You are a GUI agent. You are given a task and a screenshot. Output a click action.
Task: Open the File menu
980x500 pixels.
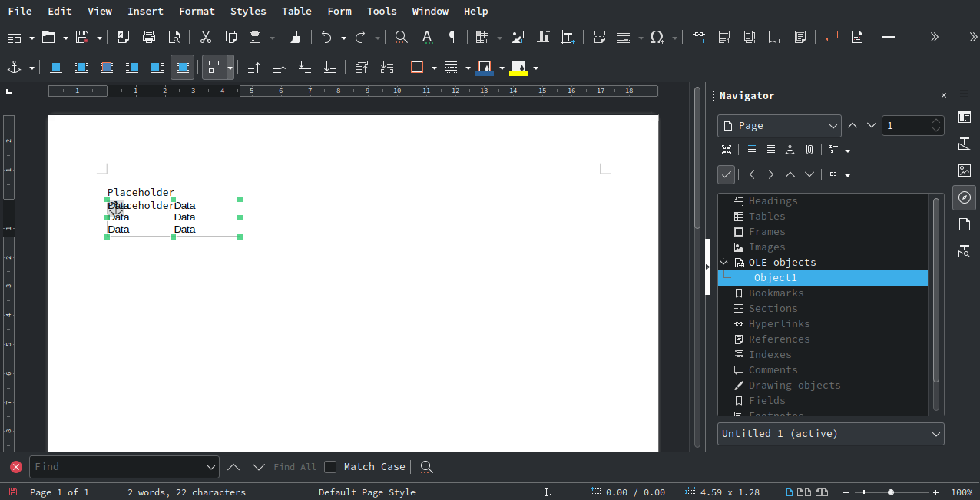point(20,11)
